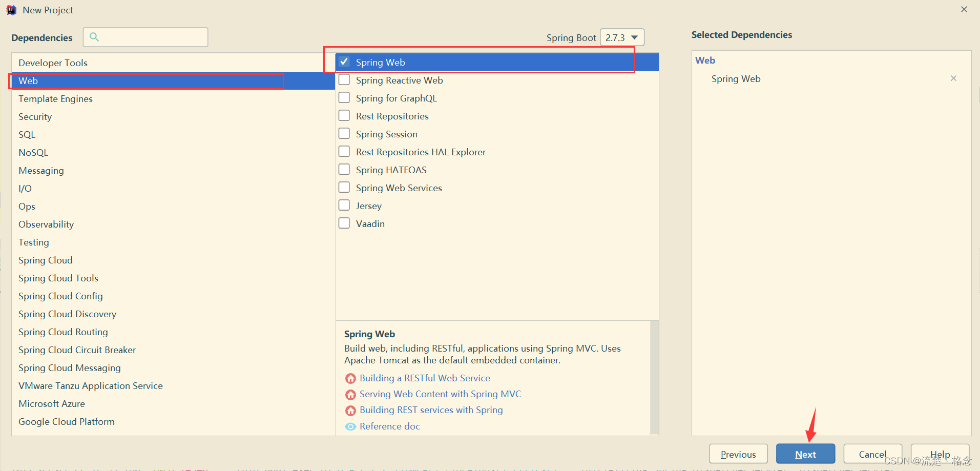
Task: Click the eye icon beside Reference doc
Action: click(350, 426)
